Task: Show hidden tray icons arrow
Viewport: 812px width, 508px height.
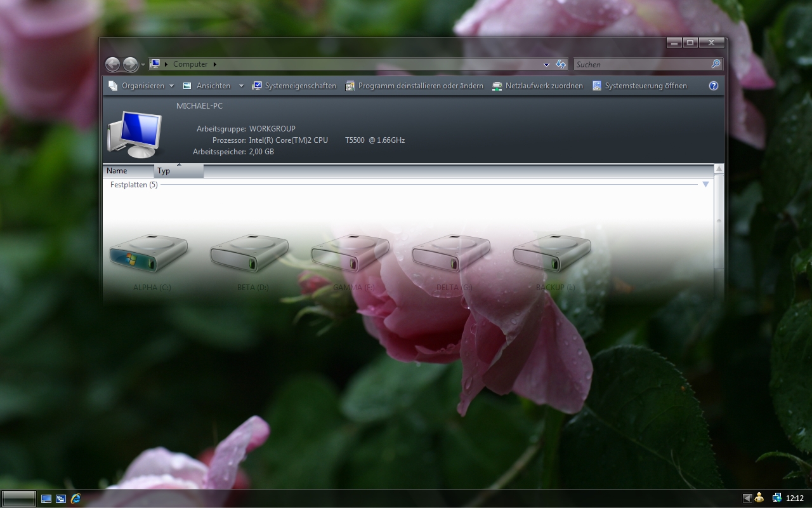Action: 747,498
